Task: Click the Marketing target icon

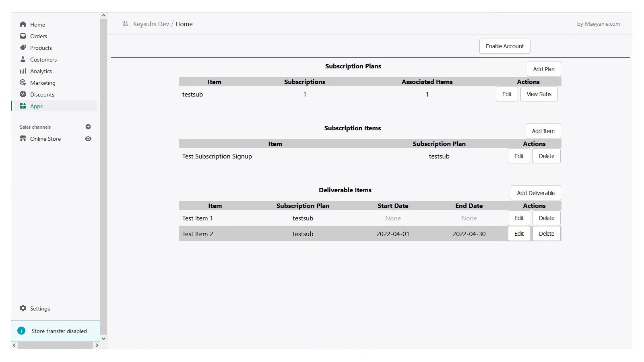Action: click(x=23, y=82)
